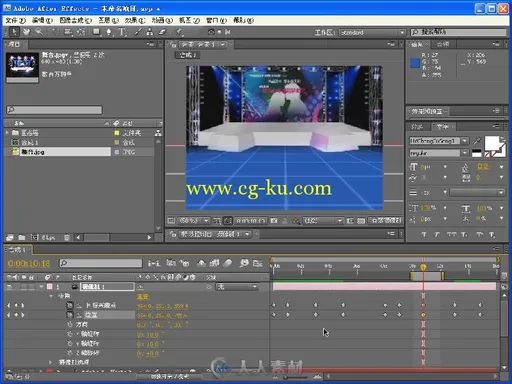Toggle stopwatch for point of interest property
Viewport: 512px width, 384px height.
(x=70, y=305)
